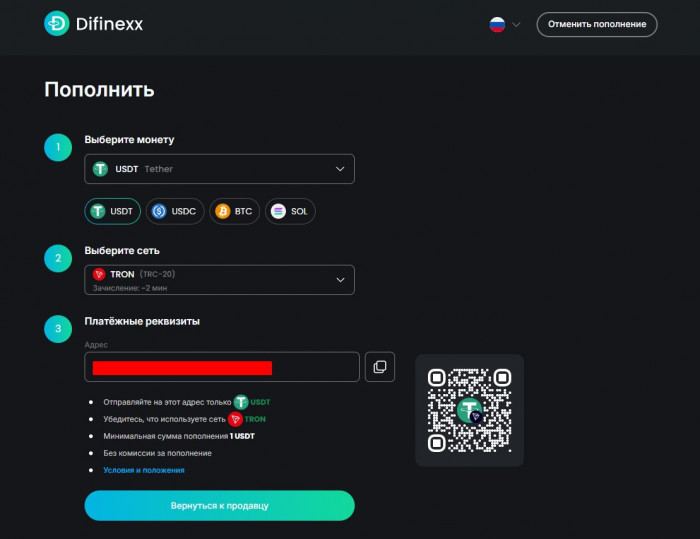
Task: Select the BTC coin chip
Action: (x=234, y=211)
